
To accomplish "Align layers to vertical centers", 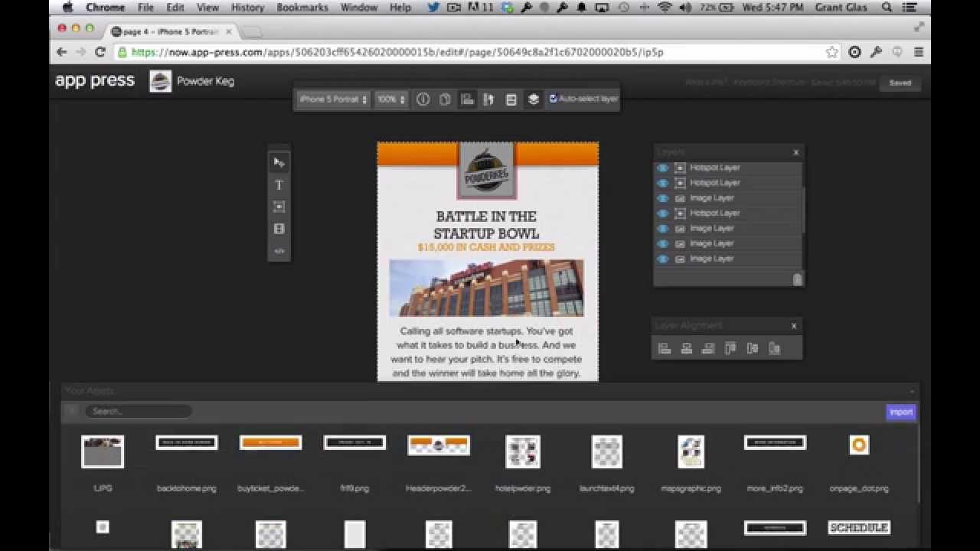I will click(x=753, y=348).
